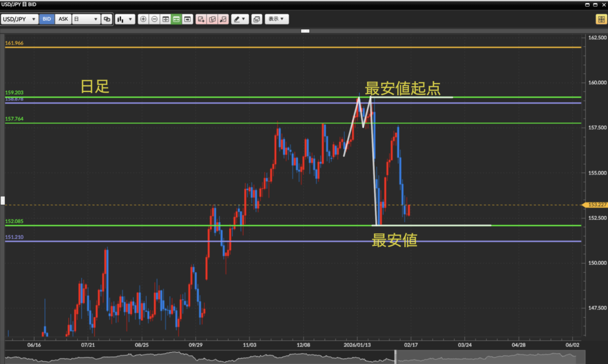
Task: Click the third pink order tool icon
Action: 223,19
